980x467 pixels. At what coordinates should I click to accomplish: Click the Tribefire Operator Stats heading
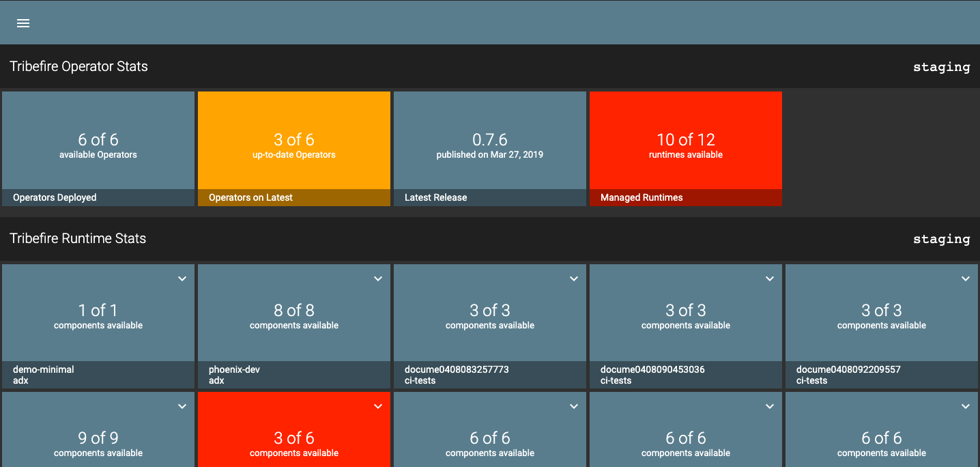click(x=79, y=66)
